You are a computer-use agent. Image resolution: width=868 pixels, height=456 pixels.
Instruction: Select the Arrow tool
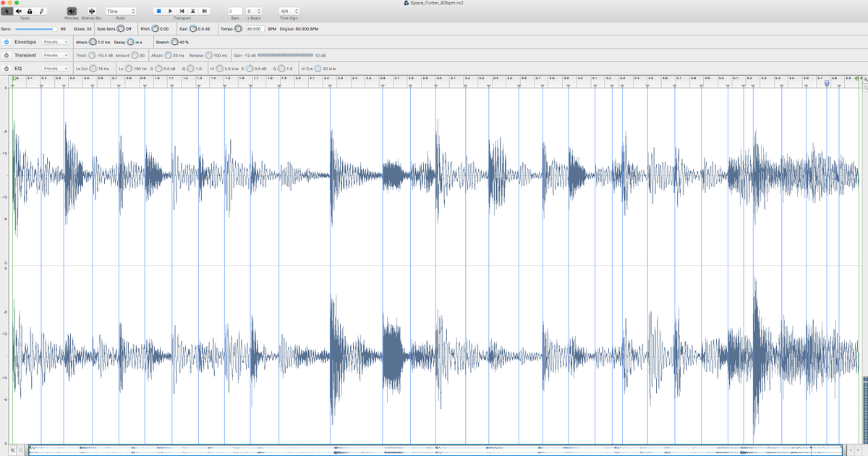click(x=7, y=12)
